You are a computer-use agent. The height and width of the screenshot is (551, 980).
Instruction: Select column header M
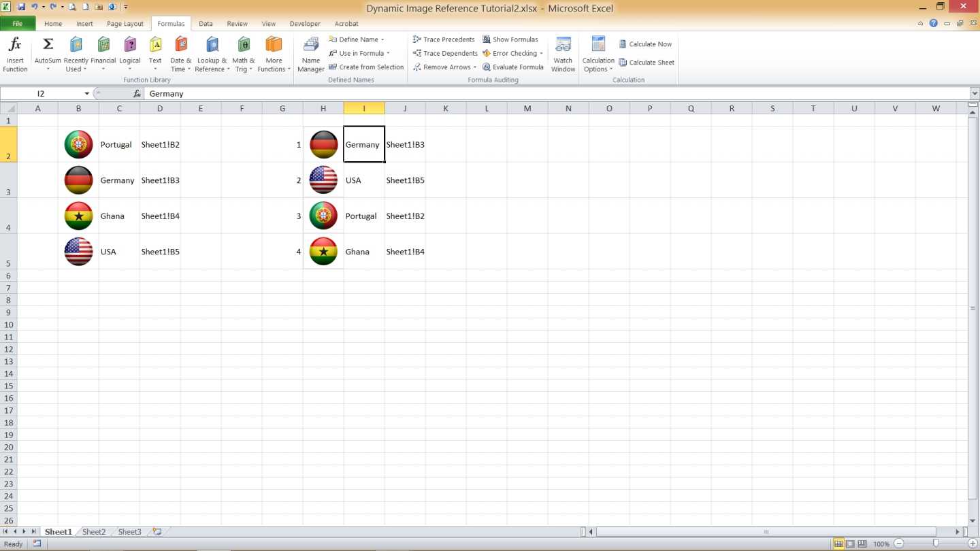click(527, 108)
